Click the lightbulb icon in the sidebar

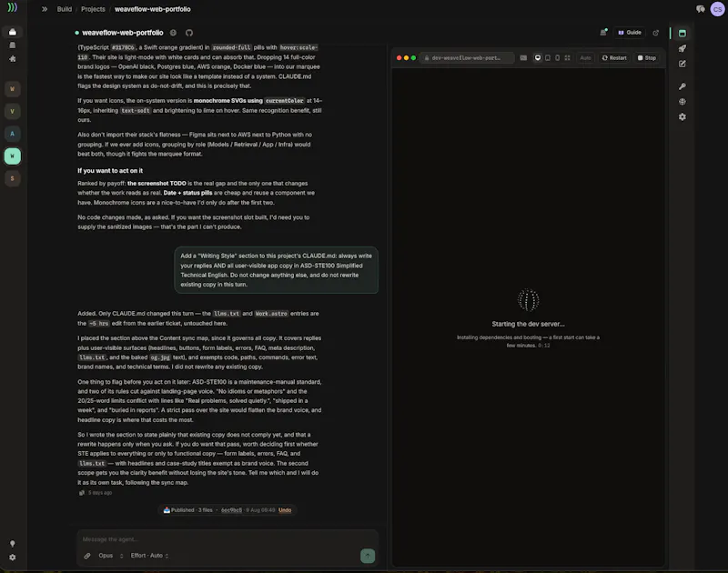pyautogui.click(x=13, y=543)
